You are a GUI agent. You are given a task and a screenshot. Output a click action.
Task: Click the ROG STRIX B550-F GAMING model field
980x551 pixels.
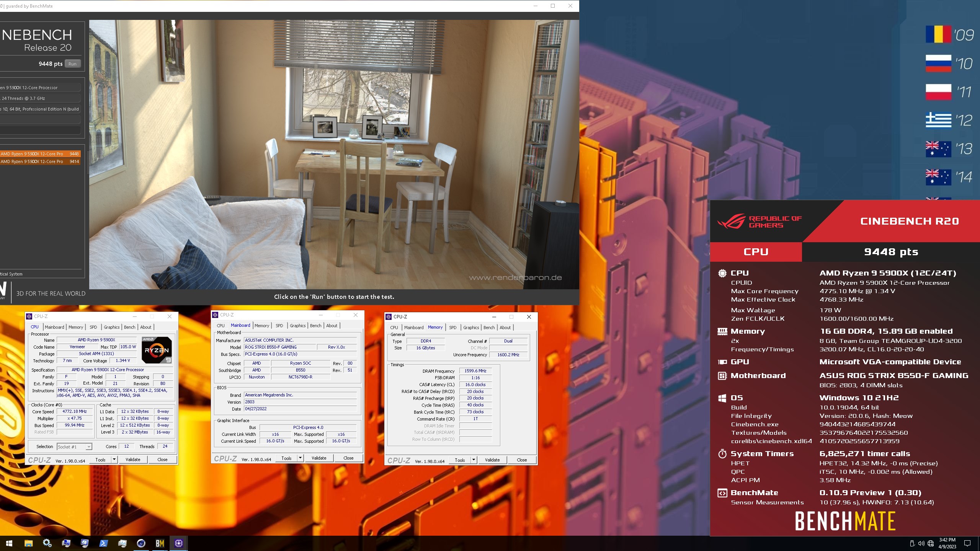[280, 347]
